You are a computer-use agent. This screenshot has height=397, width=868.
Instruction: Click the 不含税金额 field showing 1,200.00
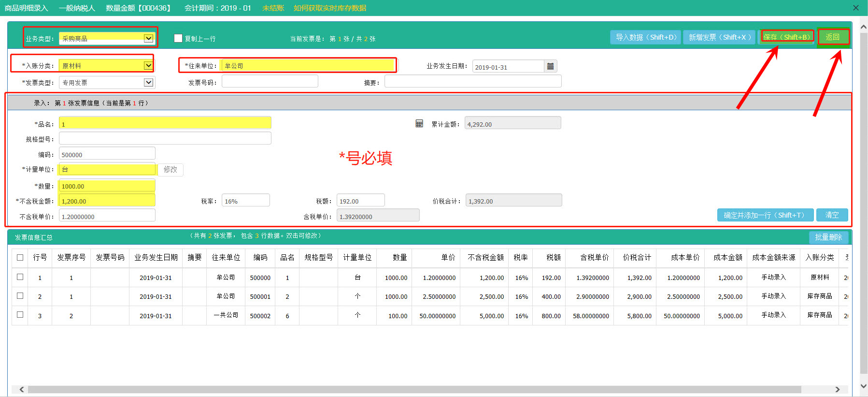point(107,200)
